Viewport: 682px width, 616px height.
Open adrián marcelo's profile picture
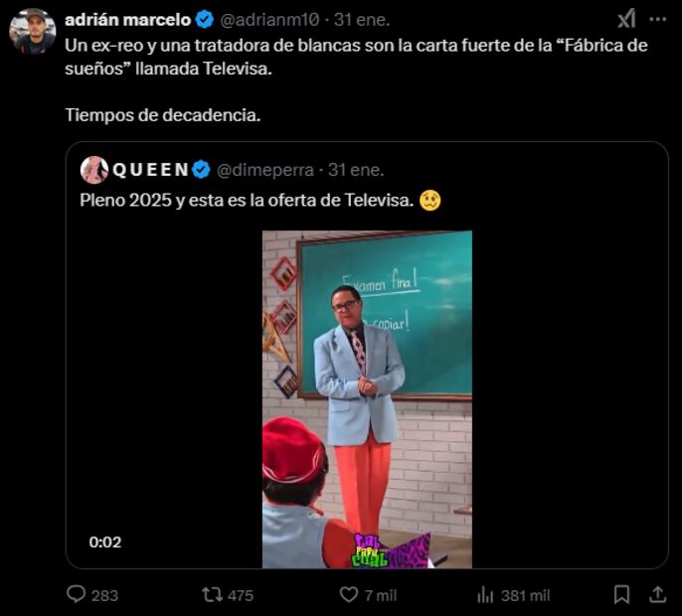(x=32, y=30)
